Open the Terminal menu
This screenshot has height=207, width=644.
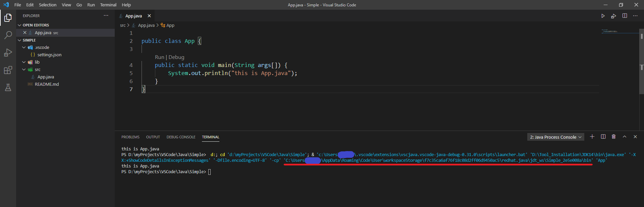[x=108, y=5]
